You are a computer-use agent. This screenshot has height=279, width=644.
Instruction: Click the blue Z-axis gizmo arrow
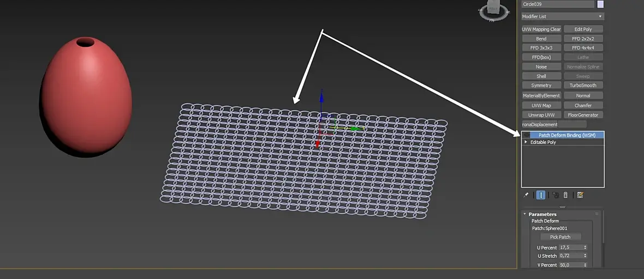coord(321,97)
